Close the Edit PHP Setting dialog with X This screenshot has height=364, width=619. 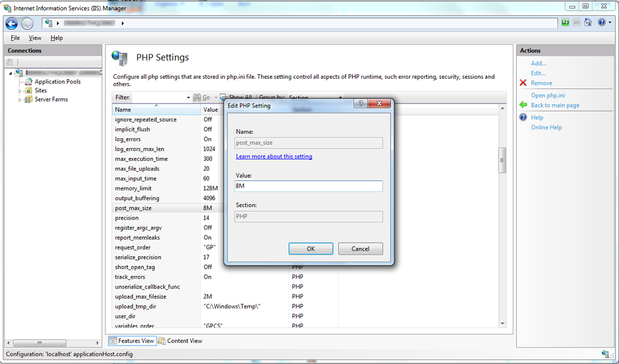tap(380, 104)
